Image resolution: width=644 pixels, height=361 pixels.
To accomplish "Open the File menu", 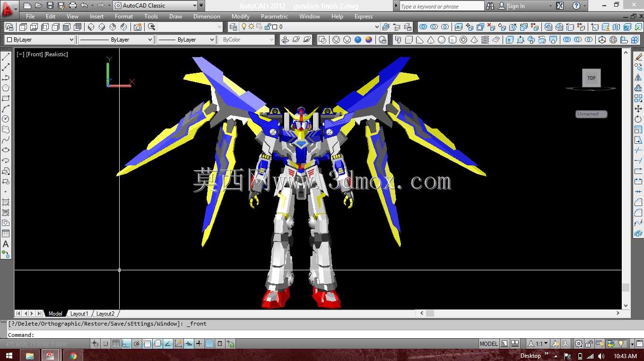I will [30, 17].
